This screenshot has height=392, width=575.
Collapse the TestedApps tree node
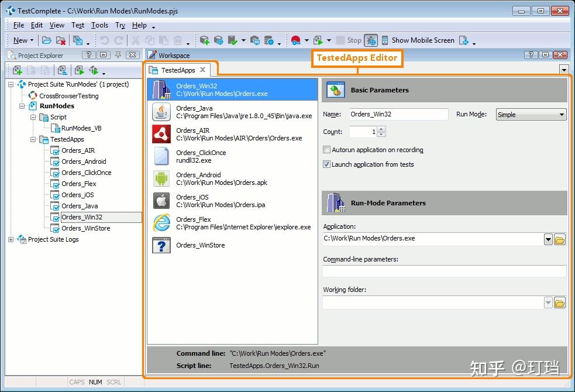tap(33, 139)
